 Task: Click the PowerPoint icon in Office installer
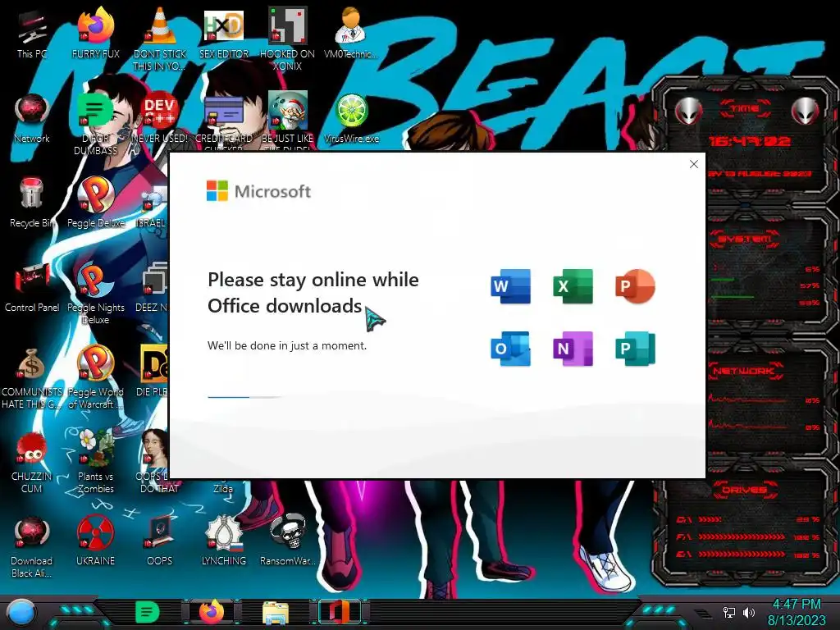tap(635, 286)
